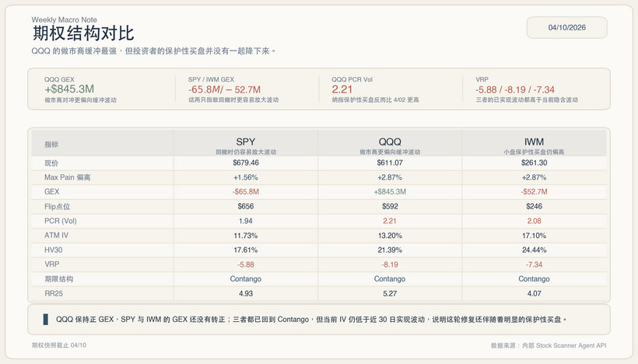Click IWM Contango cell
Viewport: 638px width, 364px height.
coord(534,279)
